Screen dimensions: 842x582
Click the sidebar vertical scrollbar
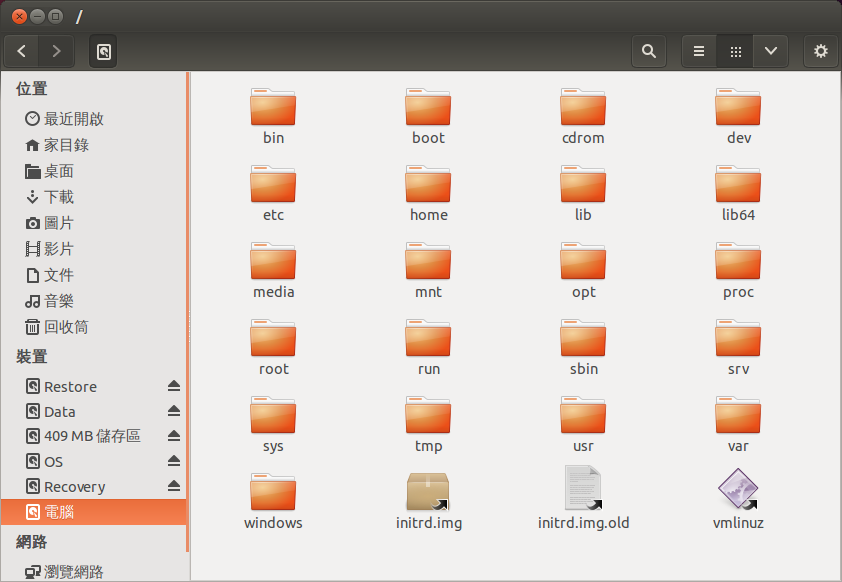187,311
